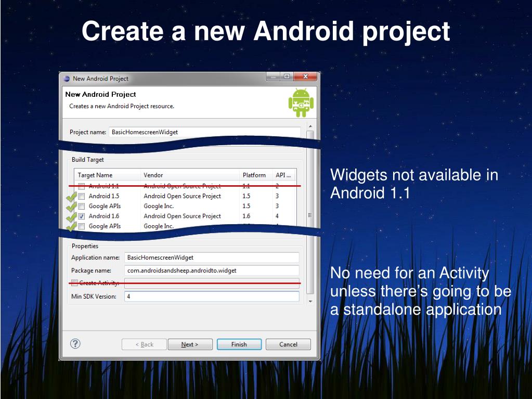Click dialog scrollbar up arrow

click(310, 126)
